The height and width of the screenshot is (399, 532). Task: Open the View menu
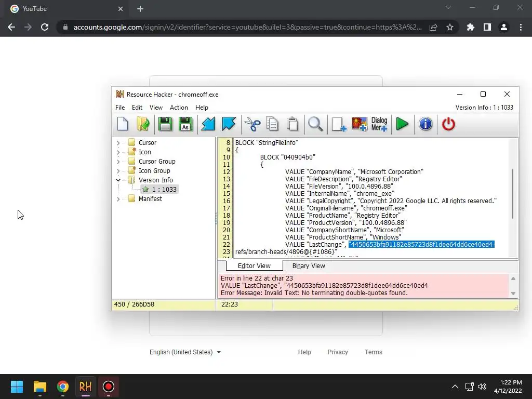(156, 108)
